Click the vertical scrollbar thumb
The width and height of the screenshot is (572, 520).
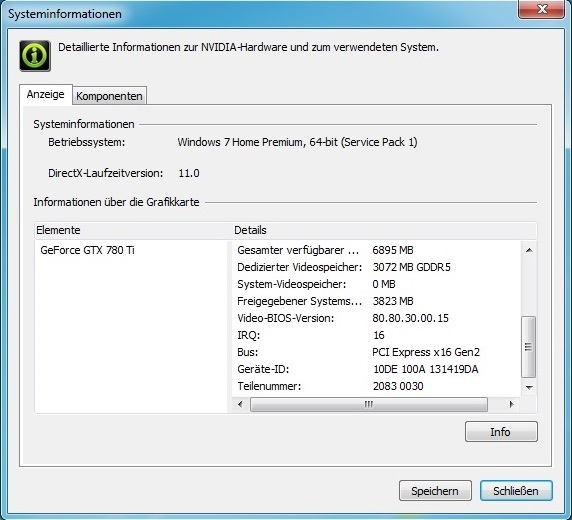[529, 347]
